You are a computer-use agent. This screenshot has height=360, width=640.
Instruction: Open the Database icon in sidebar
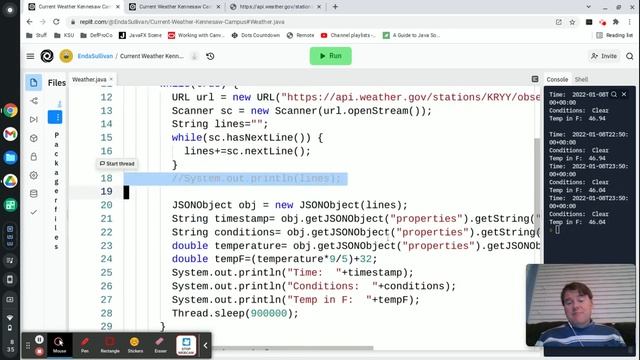tap(34, 194)
